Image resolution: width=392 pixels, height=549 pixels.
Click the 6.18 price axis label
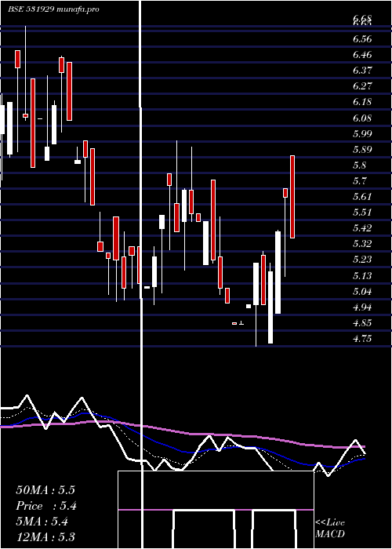362,102
